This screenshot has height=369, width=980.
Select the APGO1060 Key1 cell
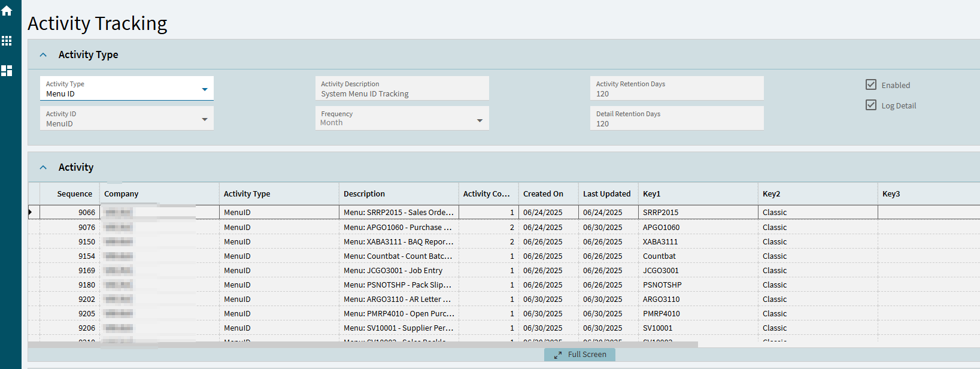[x=661, y=228]
